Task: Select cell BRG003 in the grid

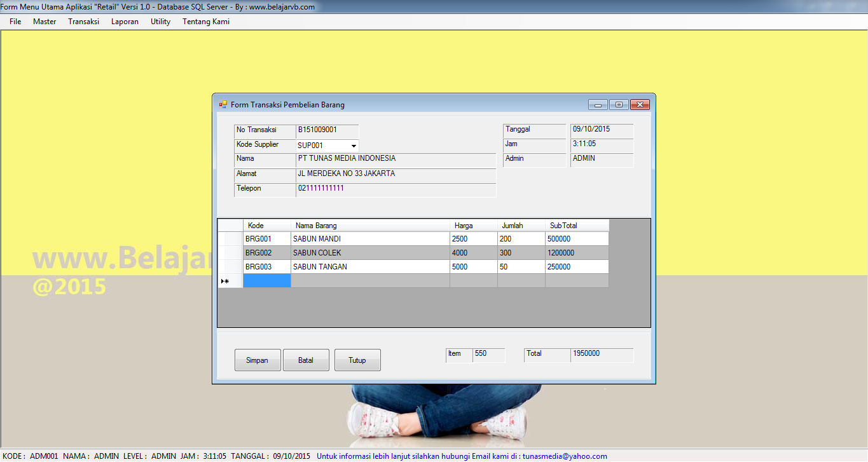Action: tap(267, 267)
